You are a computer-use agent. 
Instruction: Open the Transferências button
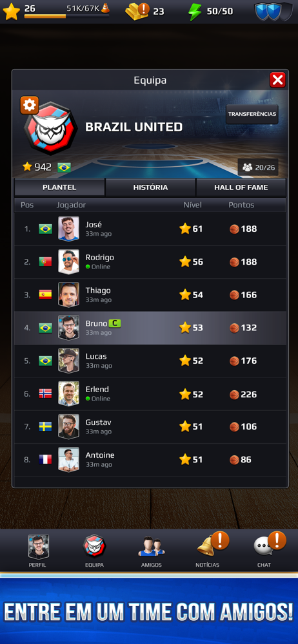pyautogui.click(x=252, y=114)
